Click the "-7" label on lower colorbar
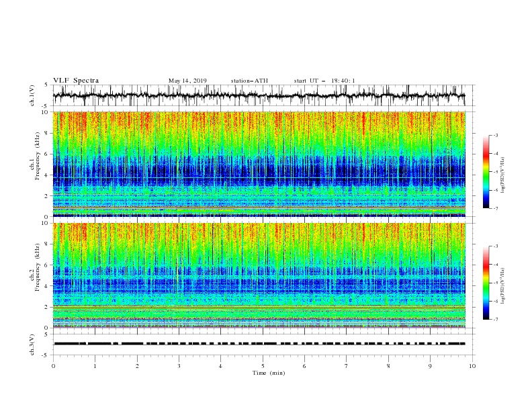 tap(496, 320)
